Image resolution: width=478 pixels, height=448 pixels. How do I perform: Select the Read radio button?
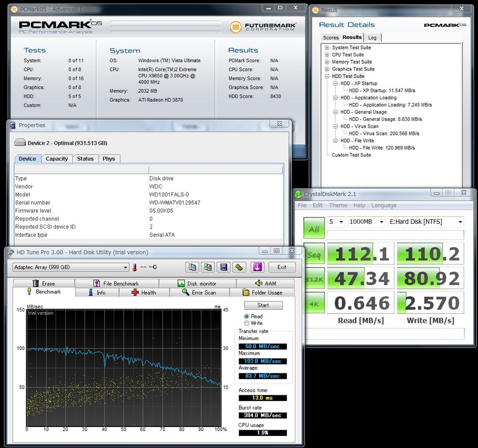246,316
